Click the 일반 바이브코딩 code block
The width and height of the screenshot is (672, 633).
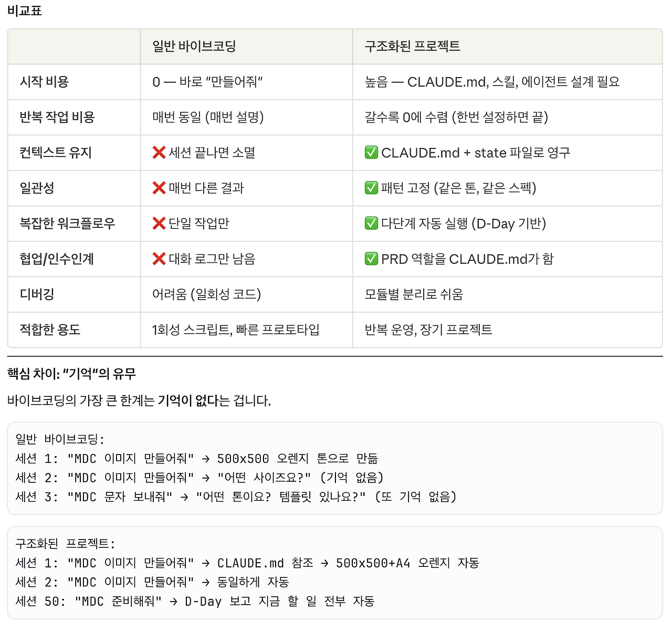click(x=335, y=468)
